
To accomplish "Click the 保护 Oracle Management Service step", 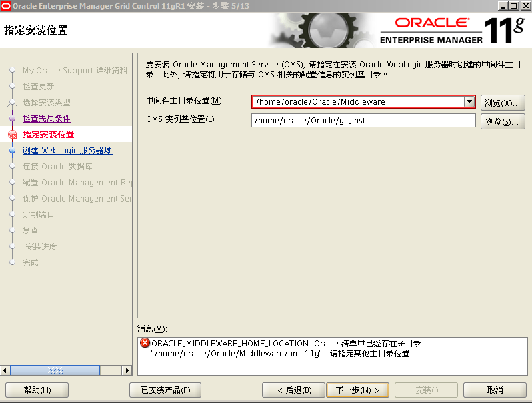I will 77,198.
